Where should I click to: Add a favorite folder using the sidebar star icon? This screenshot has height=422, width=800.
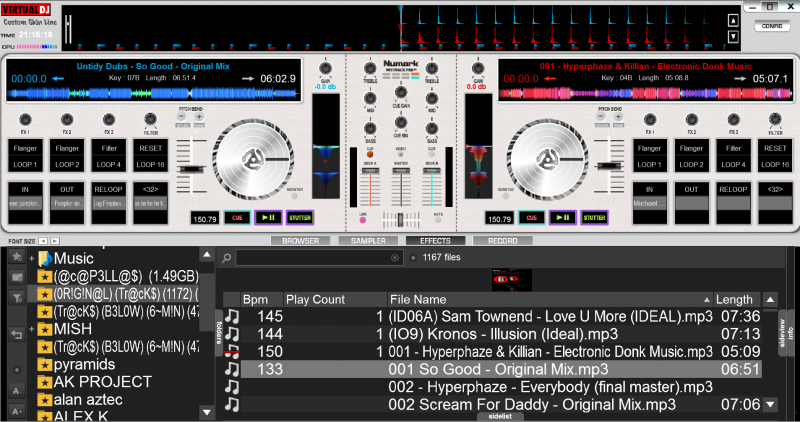pyautogui.click(x=17, y=257)
